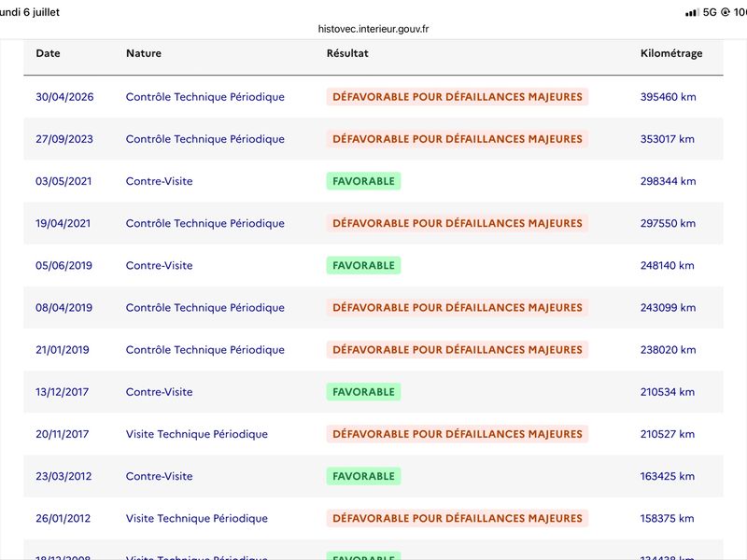747x560 pixels.
Task: Tap the histovec.interieur.gouv.fr address bar
Action: 373,29
